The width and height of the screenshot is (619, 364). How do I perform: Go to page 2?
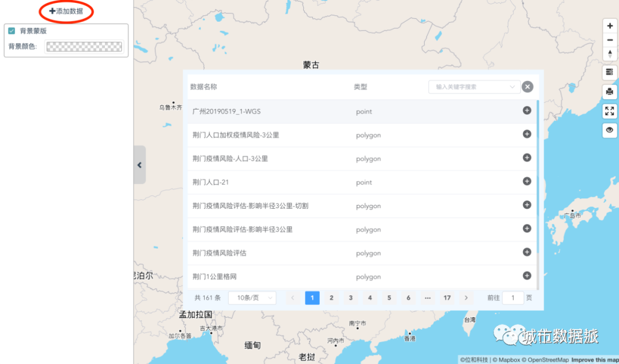coord(331,298)
